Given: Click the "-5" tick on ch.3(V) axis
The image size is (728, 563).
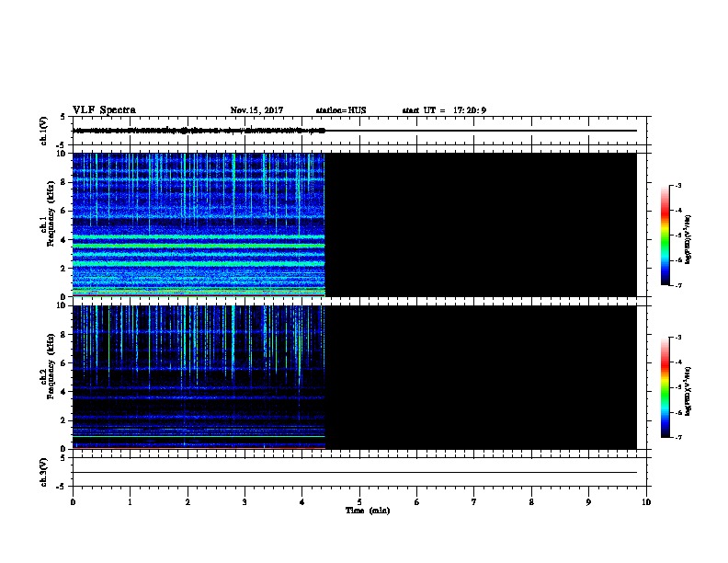Looking at the screenshot, I should [61, 487].
